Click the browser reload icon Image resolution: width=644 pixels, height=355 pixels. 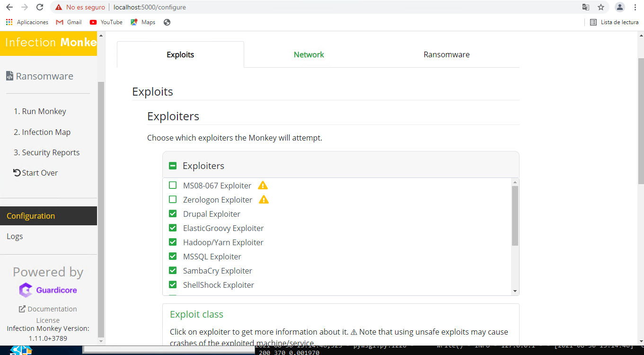[40, 7]
